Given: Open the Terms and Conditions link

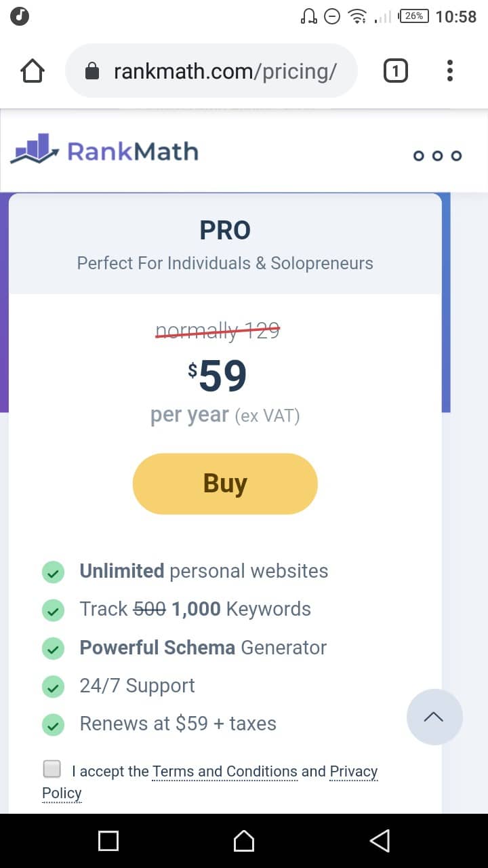Looking at the screenshot, I should tap(224, 772).
